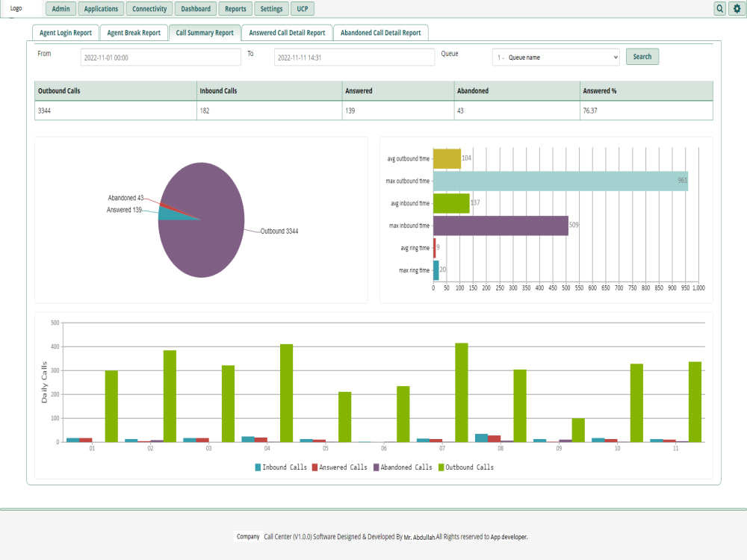Click the Search button to run the report
This screenshot has width=747, height=560.
pyautogui.click(x=642, y=57)
